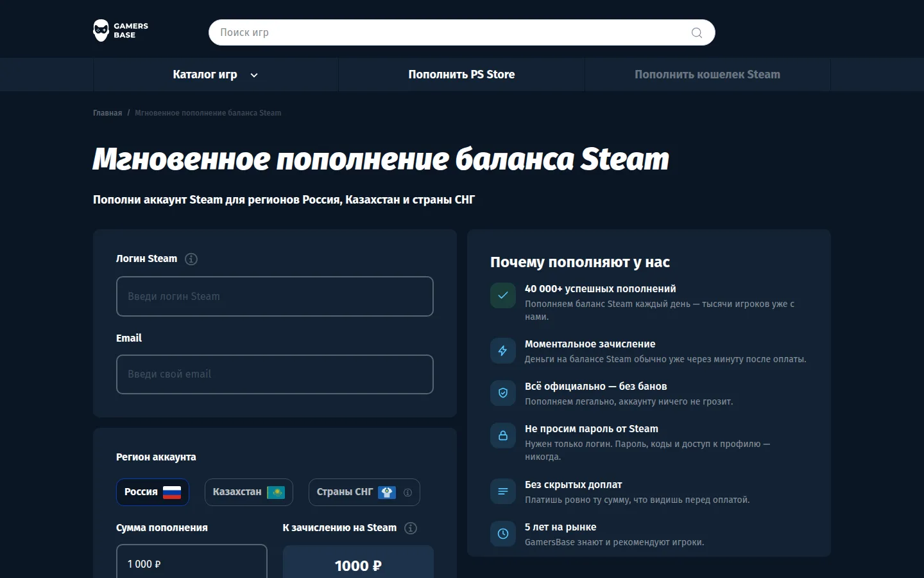The image size is (924, 578).
Task: Click the Регион аккаунта label
Action: [x=156, y=457]
